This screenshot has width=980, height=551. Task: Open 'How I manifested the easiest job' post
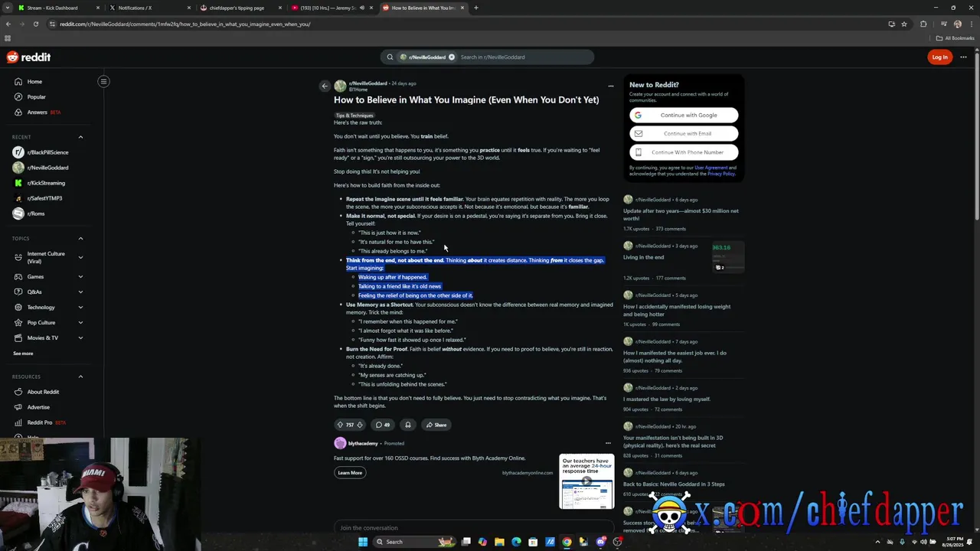tap(675, 357)
